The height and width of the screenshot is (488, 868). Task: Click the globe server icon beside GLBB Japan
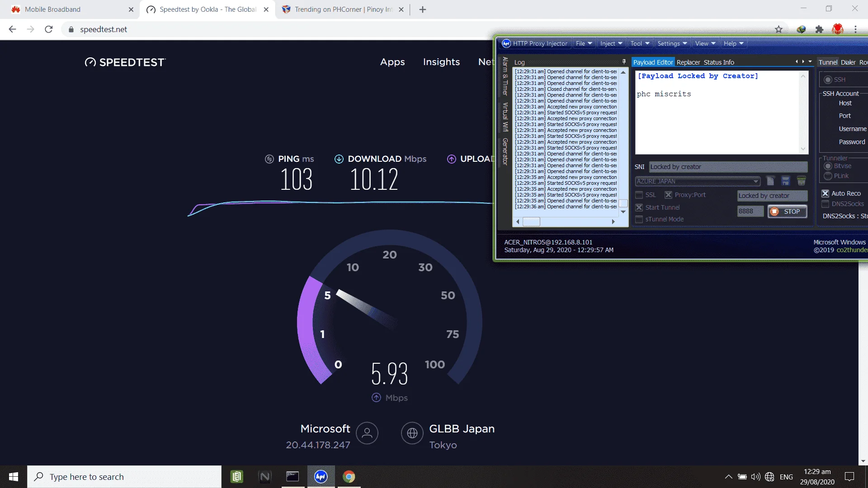[412, 433]
